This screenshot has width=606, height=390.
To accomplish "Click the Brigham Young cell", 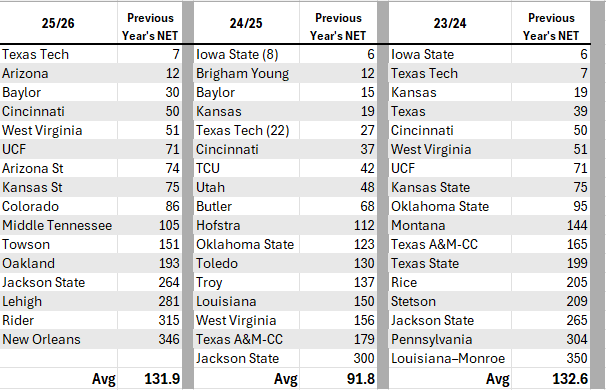I will (x=246, y=73).
